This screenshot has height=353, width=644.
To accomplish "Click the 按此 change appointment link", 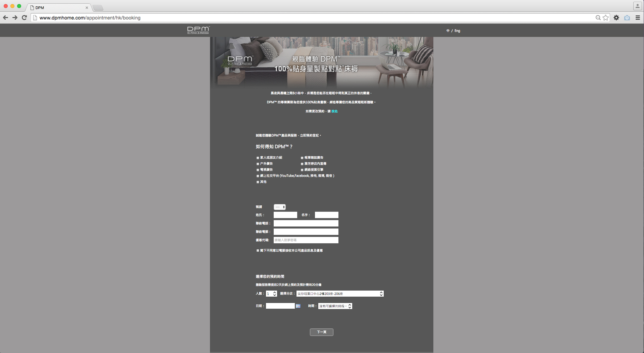I will [x=334, y=111].
